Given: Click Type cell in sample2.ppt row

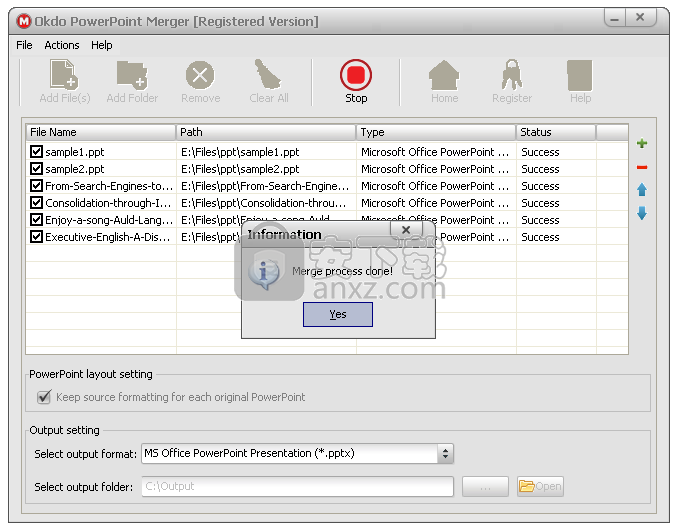Looking at the screenshot, I should coord(435,169).
